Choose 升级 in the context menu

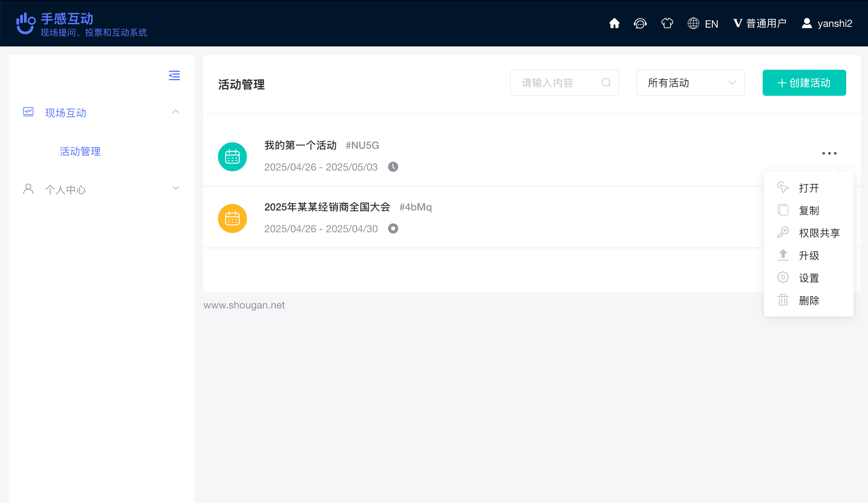click(x=809, y=255)
